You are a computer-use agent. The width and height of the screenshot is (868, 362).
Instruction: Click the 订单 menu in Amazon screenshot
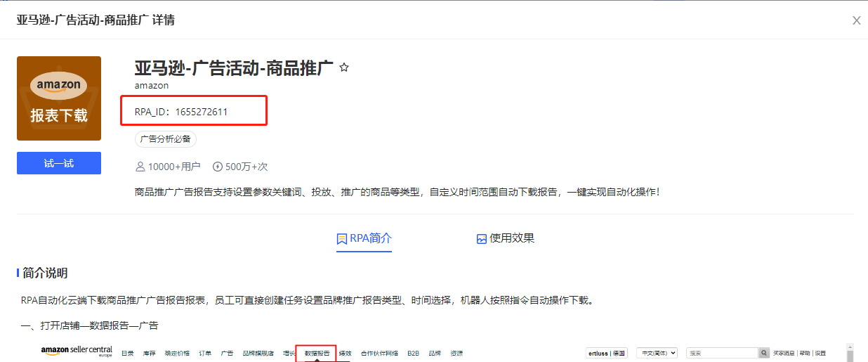pyautogui.click(x=204, y=353)
